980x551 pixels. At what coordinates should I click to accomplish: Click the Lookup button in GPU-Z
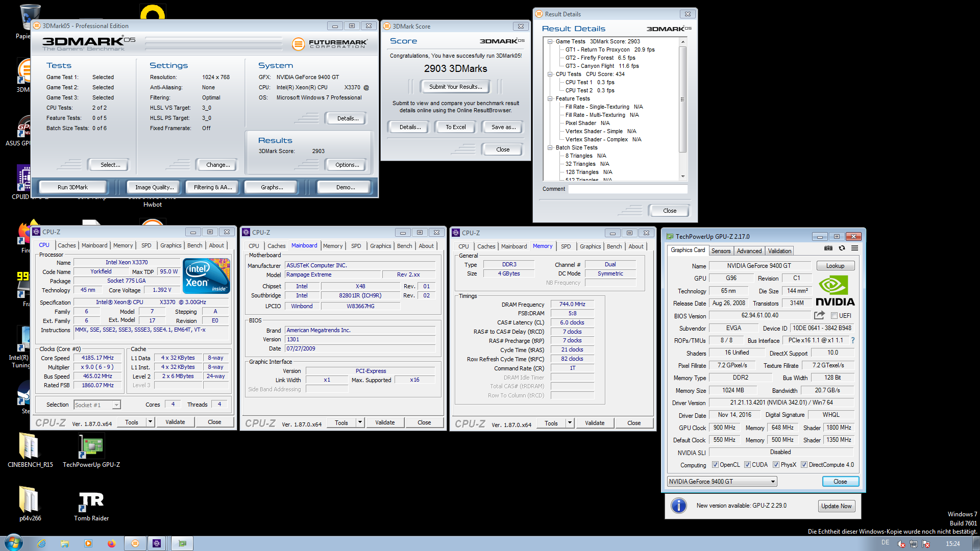835,266
